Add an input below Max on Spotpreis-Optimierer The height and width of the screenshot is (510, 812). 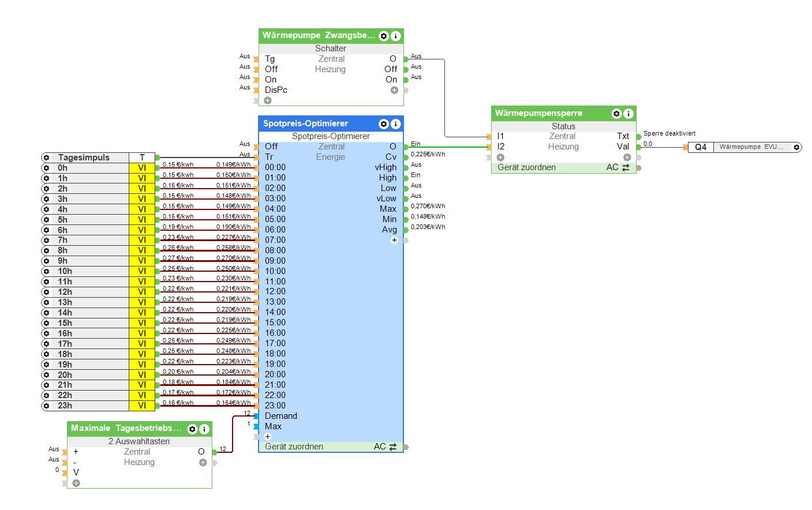pyautogui.click(x=268, y=437)
